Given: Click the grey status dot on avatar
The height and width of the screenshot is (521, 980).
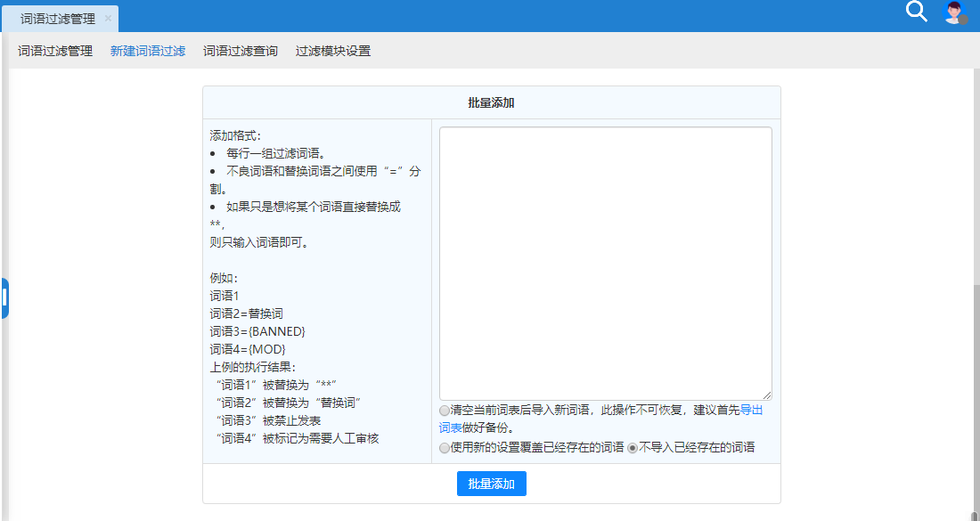Looking at the screenshot, I should coord(962,20).
